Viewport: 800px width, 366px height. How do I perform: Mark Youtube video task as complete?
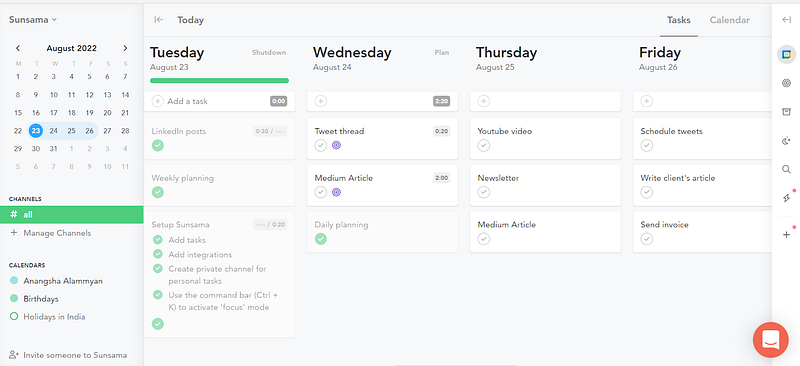coord(483,145)
